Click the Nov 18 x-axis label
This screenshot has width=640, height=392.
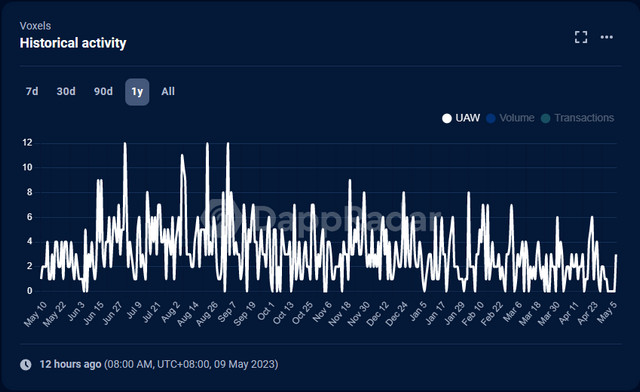(340, 314)
